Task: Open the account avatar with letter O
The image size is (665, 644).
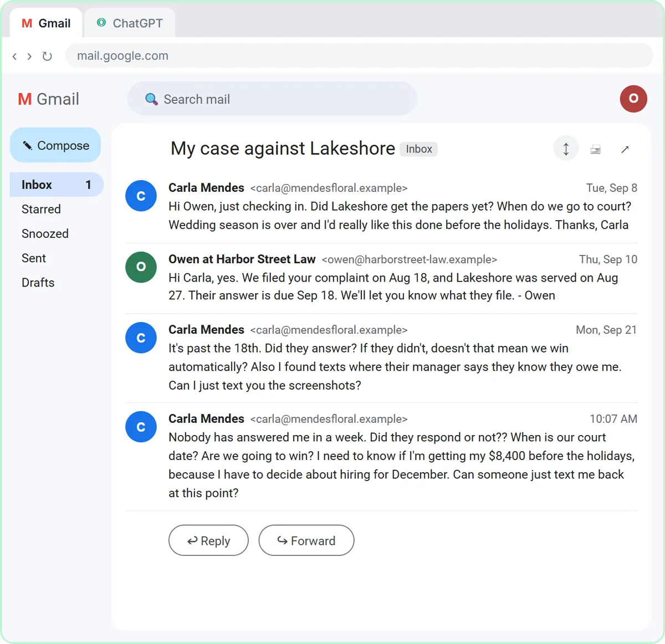Action: 633,99
